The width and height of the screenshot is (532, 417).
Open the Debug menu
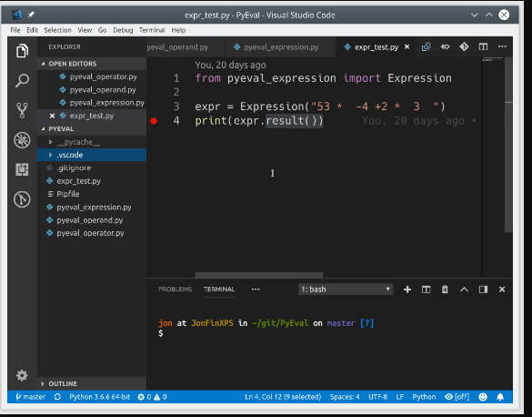pos(123,30)
